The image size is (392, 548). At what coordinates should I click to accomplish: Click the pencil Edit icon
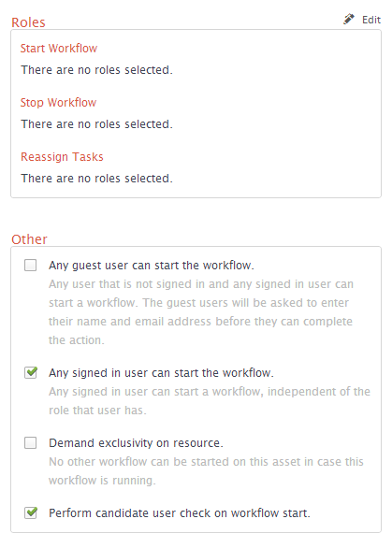point(349,20)
